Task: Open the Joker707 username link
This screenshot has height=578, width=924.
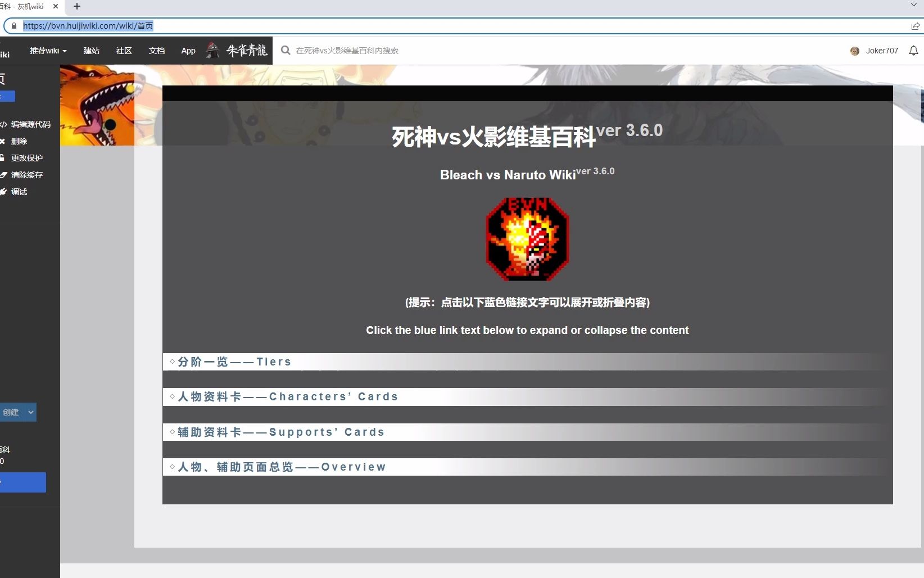Action: coord(882,51)
